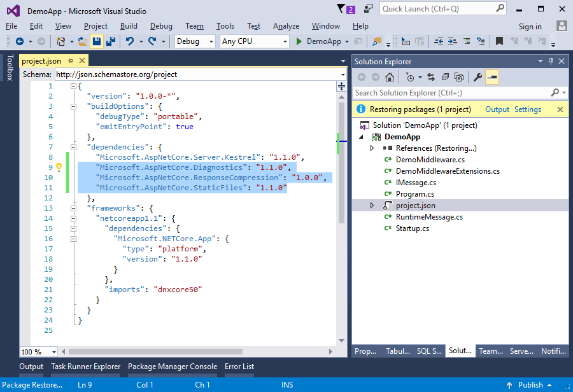Click the lightbulb quick actions icon on line 9
This screenshot has width=573, height=392.
[x=59, y=167]
